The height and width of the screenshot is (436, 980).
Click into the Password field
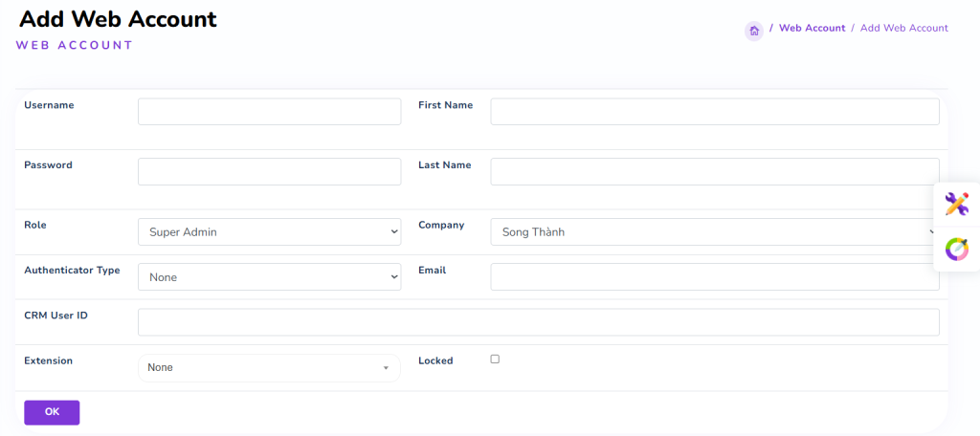coord(269,172)
